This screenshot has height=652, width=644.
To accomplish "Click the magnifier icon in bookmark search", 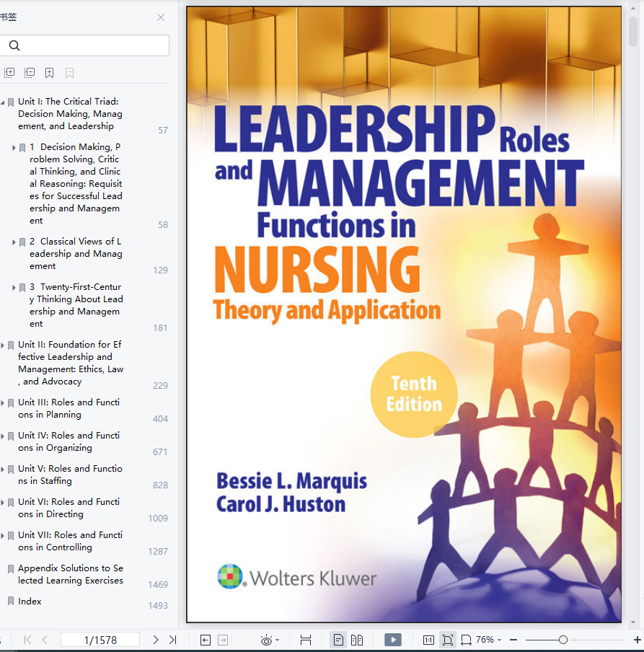I will [x=14, y=45].
